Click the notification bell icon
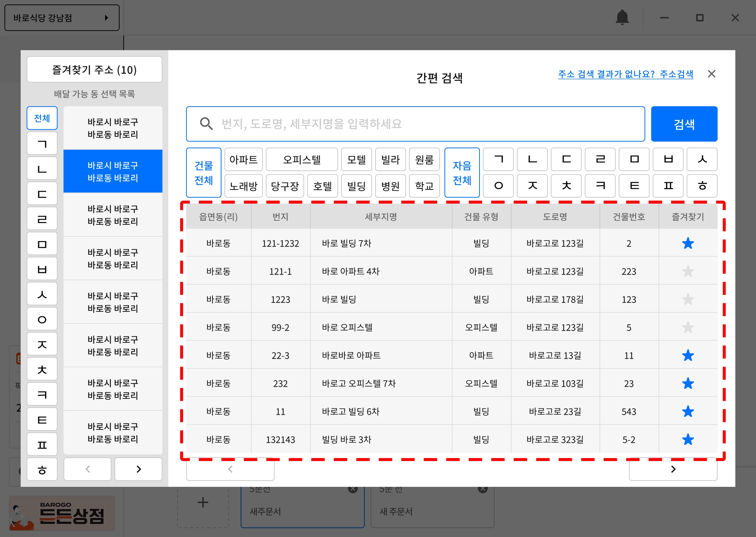This screenshot has height=537, width=756. click(x=622, y=17)
